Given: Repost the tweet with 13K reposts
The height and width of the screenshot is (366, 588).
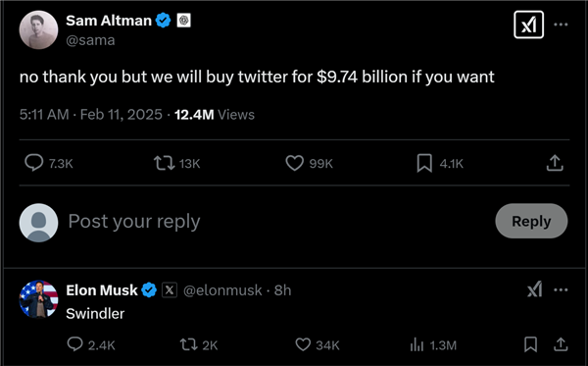Looking at the screenshot, I should point(165,163).
